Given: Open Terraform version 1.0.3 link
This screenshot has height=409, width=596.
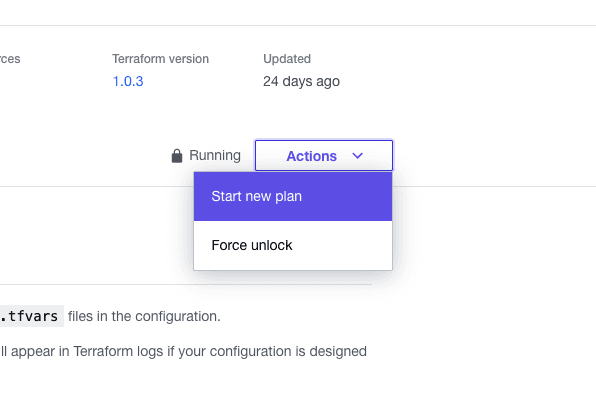Looking at the screenshot, I should [128, 81].
